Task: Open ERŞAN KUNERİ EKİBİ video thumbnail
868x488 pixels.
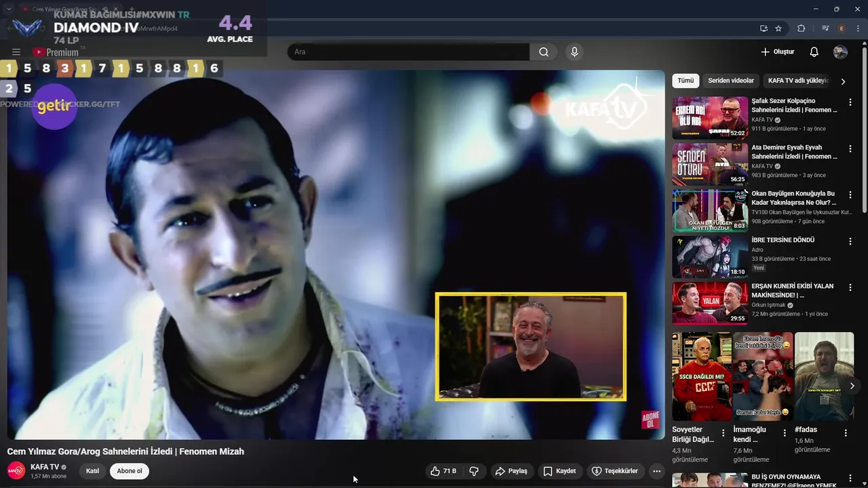Action: [710, 303]
